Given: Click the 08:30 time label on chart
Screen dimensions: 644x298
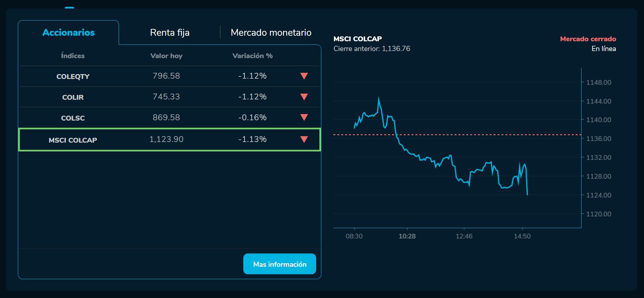Looking at the screenshot, I should tap(354, 236).
